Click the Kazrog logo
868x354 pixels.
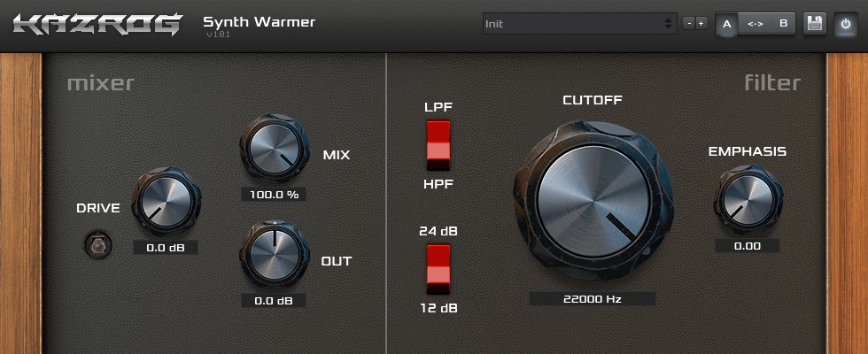tap(97, 25)
